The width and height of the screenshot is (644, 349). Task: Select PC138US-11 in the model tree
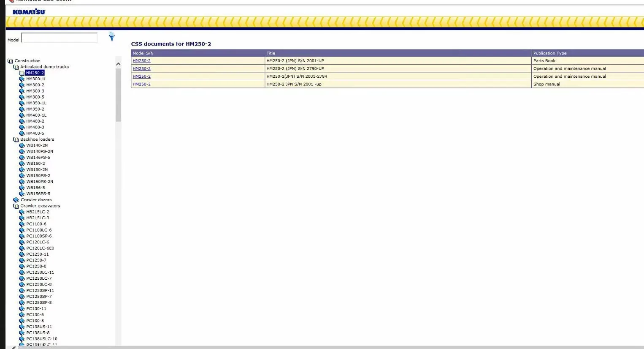tap(39, 327)
